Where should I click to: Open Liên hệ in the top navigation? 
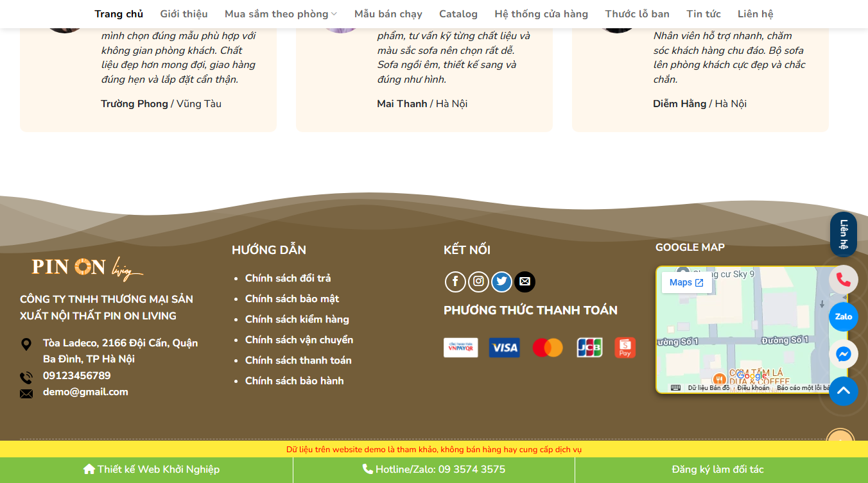pyautogui.click(x=756, y=14)
